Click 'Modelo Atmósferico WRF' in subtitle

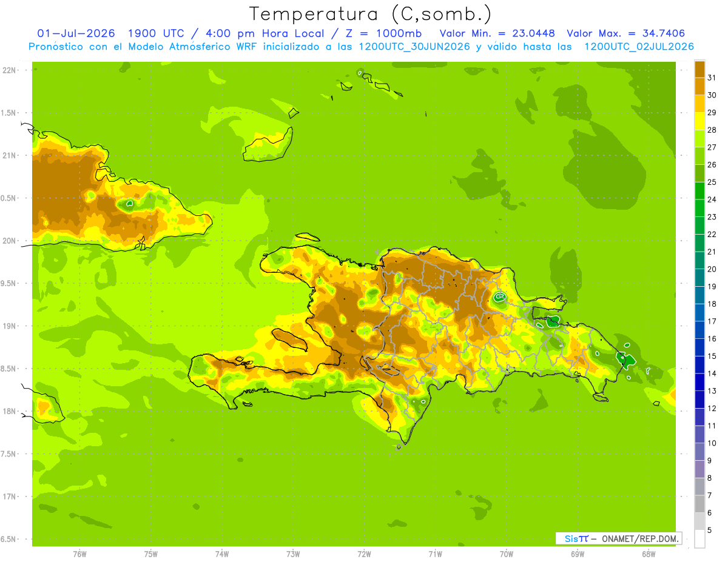194,47
